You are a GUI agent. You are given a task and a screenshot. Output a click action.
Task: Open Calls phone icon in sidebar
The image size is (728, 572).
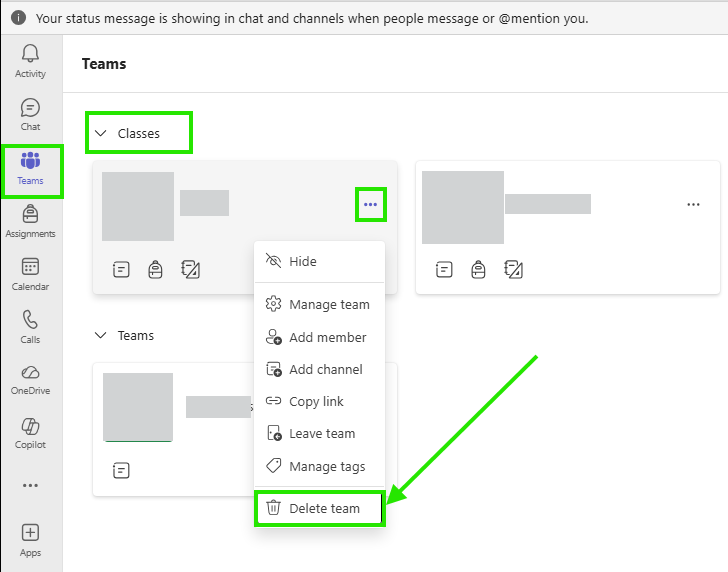pyautogui.click(x=30, y=327)
